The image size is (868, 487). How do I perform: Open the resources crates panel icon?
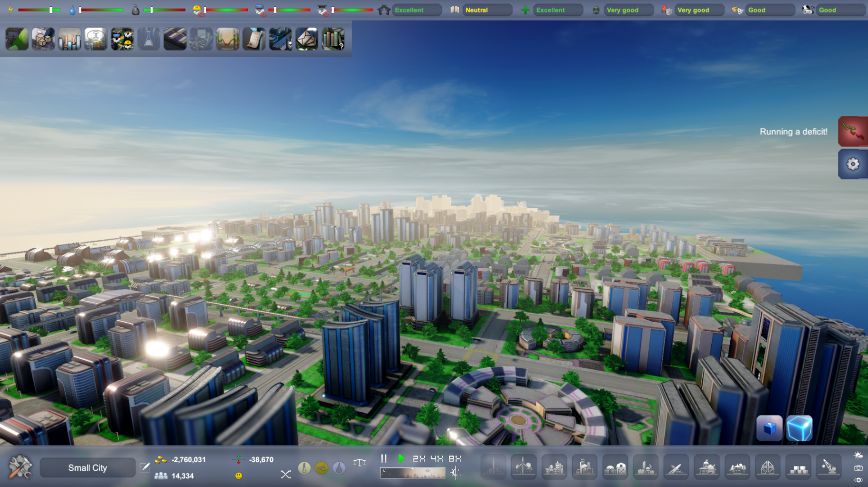point(43,39)
